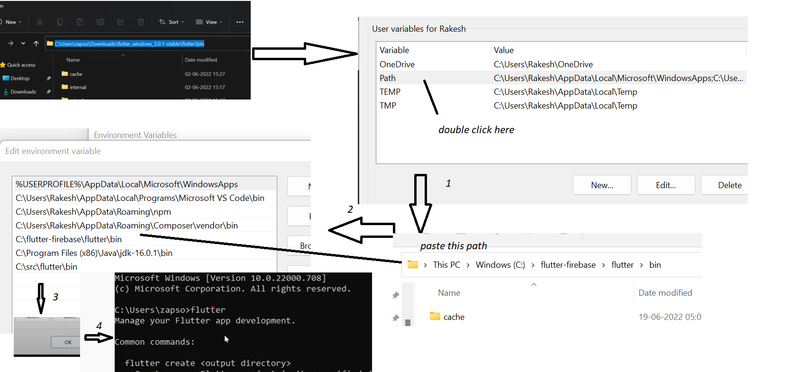Click Date modified header in dark Explorer
This screenshot has height=372, width=800.
pos(201,60)
